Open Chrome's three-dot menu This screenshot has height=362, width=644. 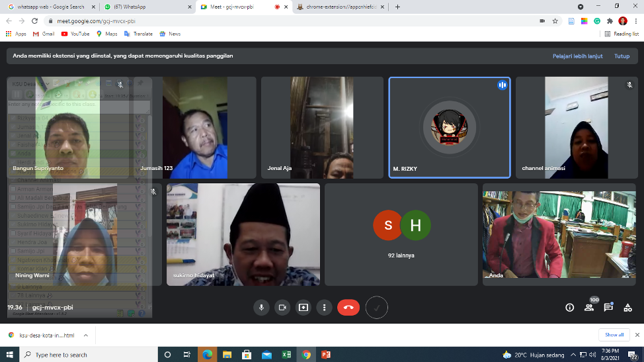636,21
